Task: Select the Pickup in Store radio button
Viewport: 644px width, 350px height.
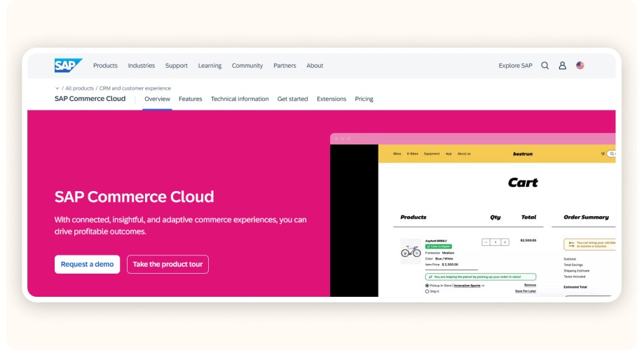Action: (x=427, y=286)
